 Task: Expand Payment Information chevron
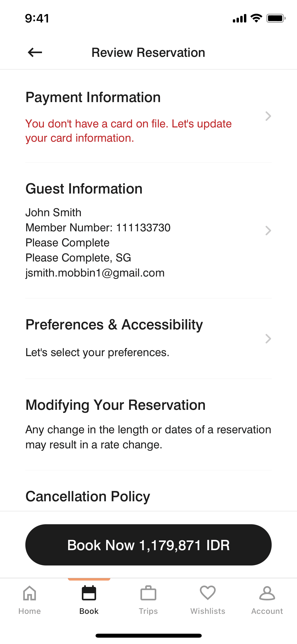click(x=268, y=116)
